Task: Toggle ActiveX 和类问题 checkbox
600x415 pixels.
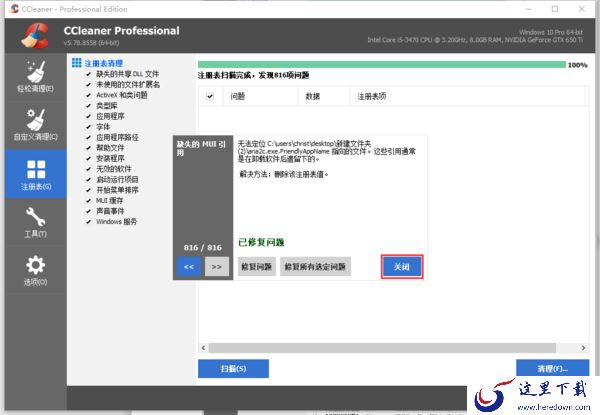Action: [88, 95]
